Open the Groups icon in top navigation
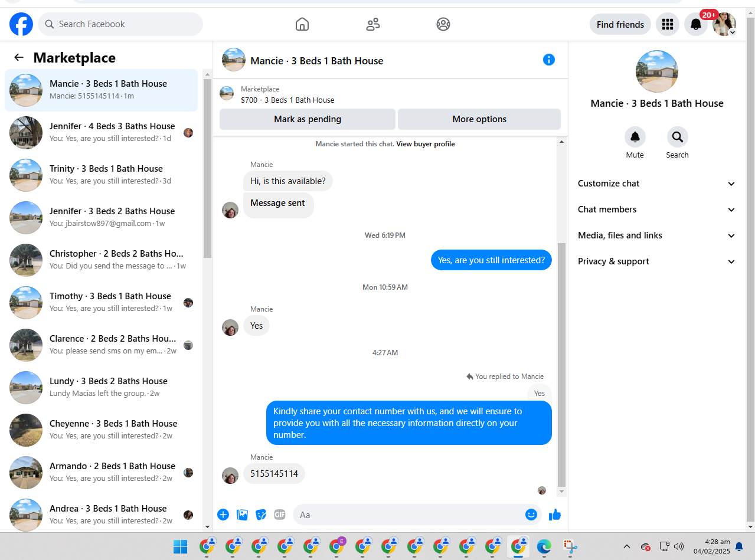 [x=443, y=24]
